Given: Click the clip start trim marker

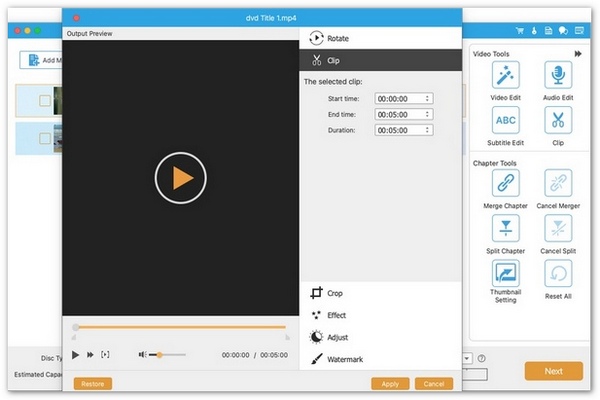Looking at the screenshot, I should click(74, 337).
